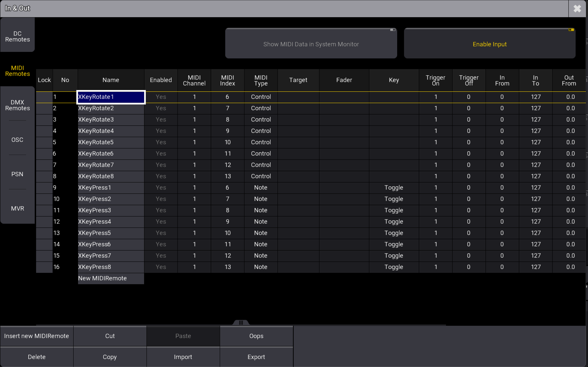Open MIDI Type Note cell of XKeyPress8
Screen dimensions: 588x367
coord(261,267)
